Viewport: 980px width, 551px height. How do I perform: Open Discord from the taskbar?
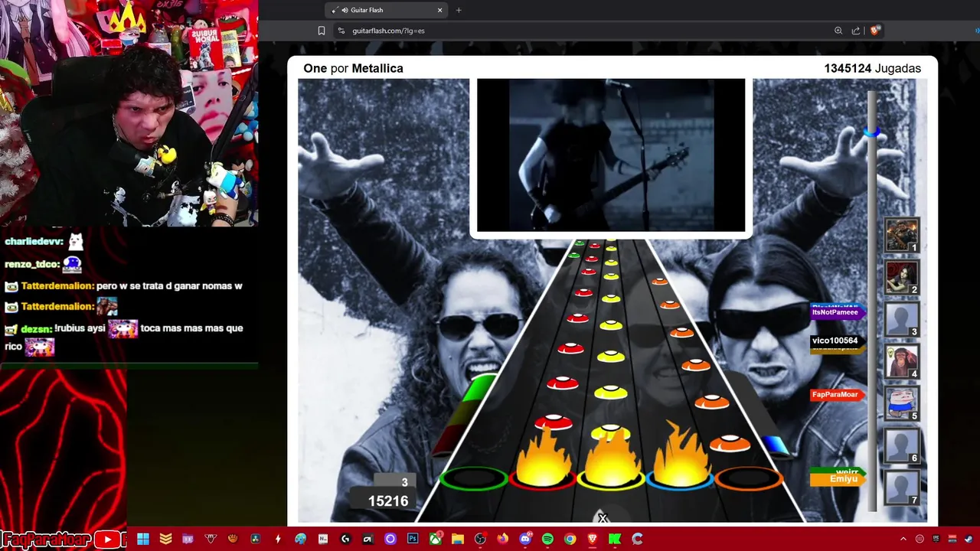click(x=525, y=539)
